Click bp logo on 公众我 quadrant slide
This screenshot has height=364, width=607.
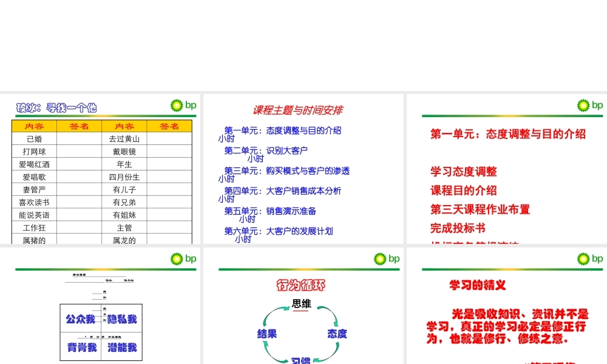(x=183, y=258)
